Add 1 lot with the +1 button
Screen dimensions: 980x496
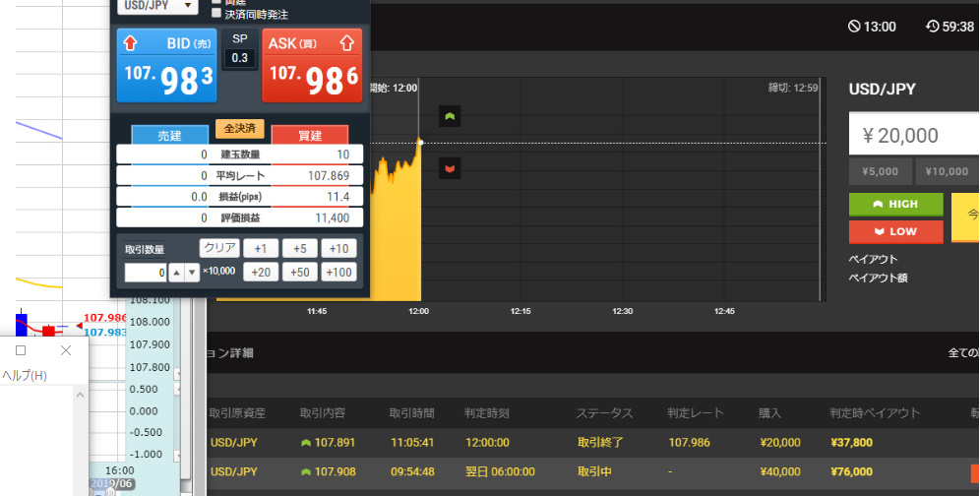(x=261, y=248)
